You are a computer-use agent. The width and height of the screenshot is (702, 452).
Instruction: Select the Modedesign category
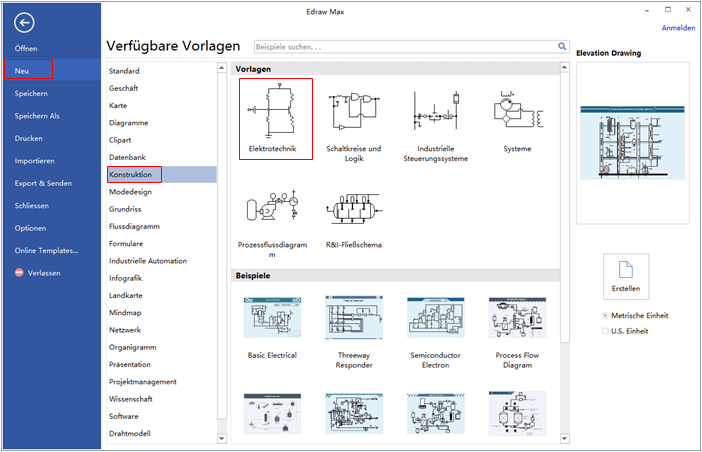pos(130,192)
